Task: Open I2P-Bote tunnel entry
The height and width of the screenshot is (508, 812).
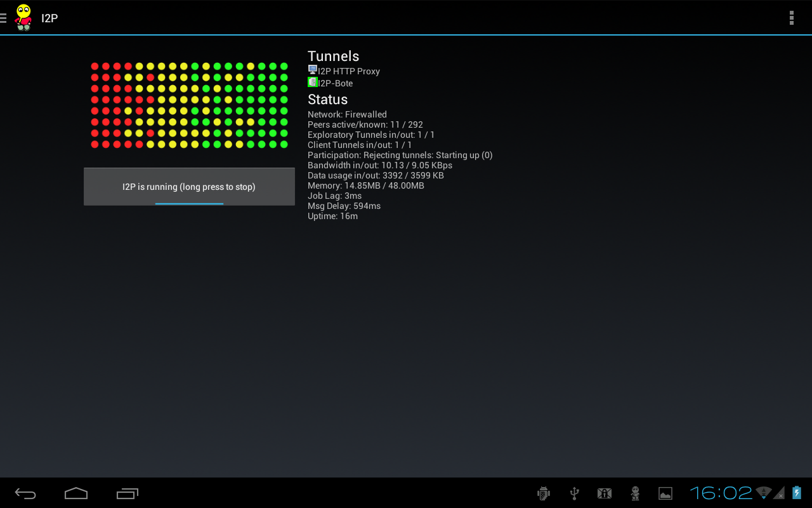Action: [331, 83]
